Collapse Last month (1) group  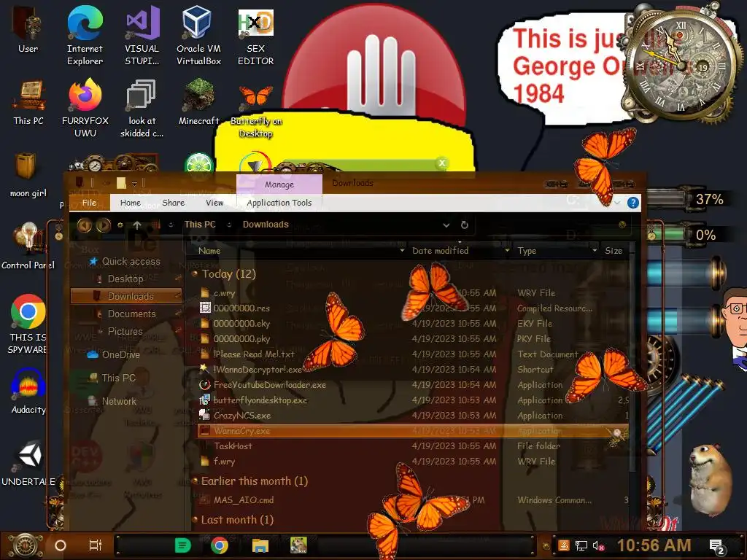194,519
